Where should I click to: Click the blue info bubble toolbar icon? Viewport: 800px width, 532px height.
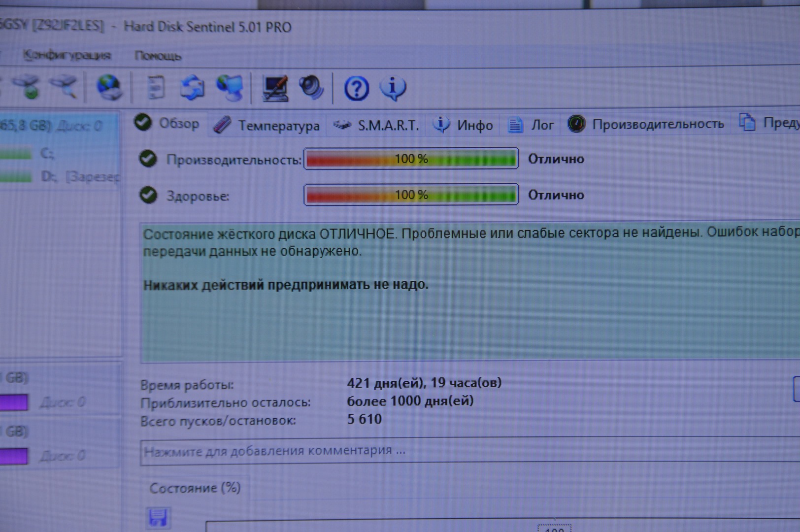click(x=393, y=89)
